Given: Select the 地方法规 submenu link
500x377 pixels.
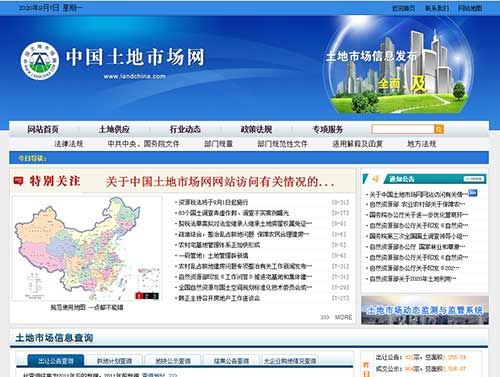Looking at the screenshot, I should click(x=422, y=144).
